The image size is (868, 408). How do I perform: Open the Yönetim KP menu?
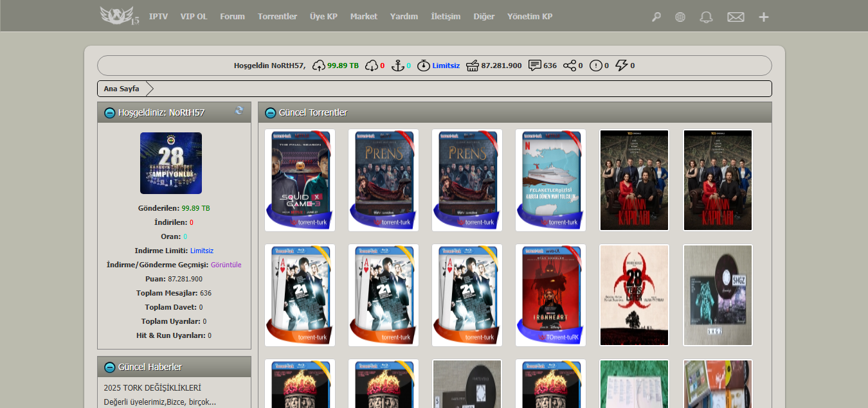point(530,17)
